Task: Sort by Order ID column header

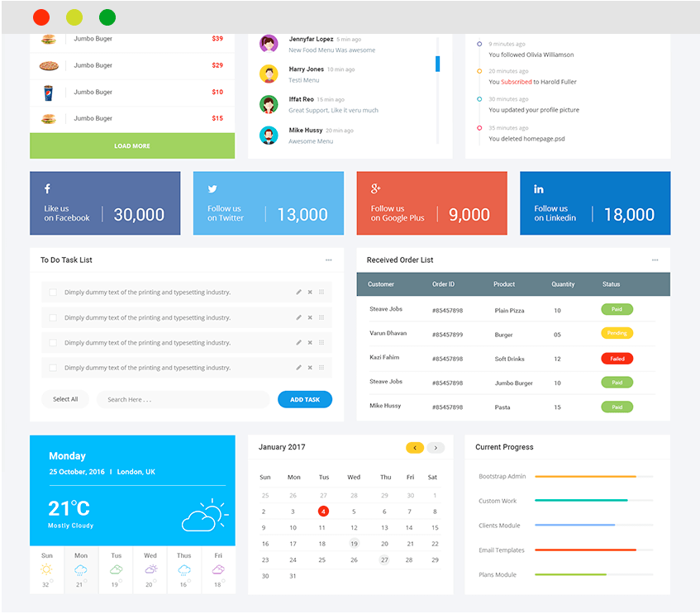Action: tap(443, 284)
